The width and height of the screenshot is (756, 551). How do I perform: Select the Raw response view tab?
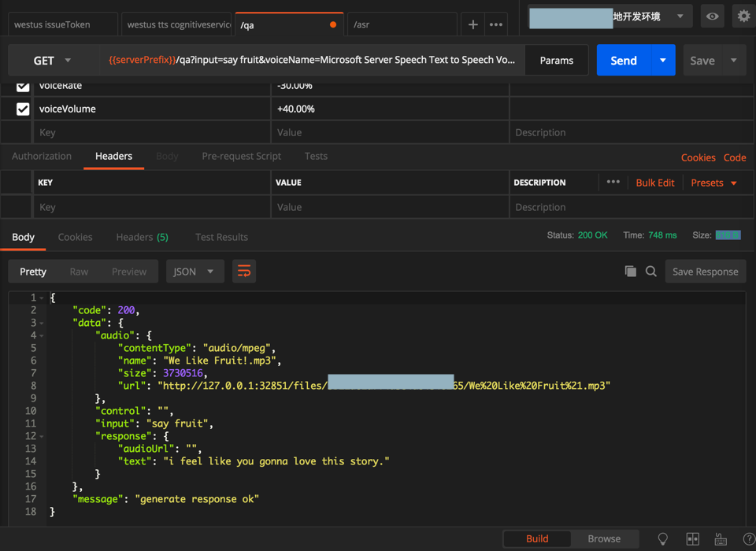79,272
